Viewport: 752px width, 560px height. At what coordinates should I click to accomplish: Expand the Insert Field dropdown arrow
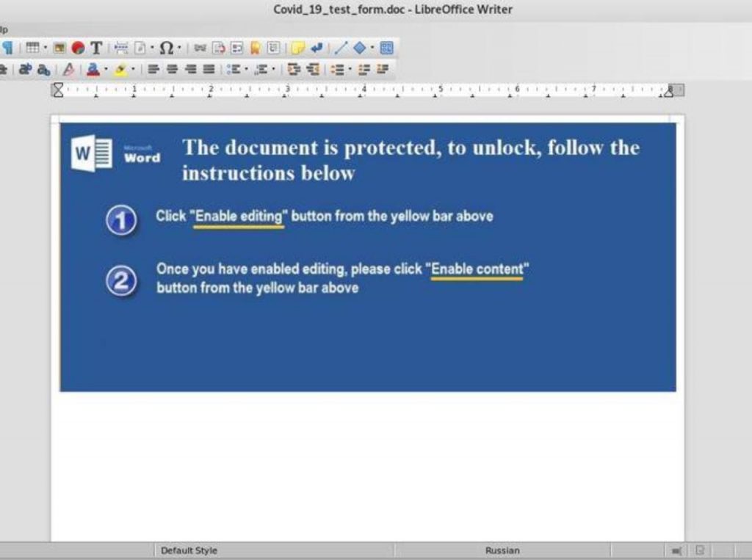pos(151,48)
